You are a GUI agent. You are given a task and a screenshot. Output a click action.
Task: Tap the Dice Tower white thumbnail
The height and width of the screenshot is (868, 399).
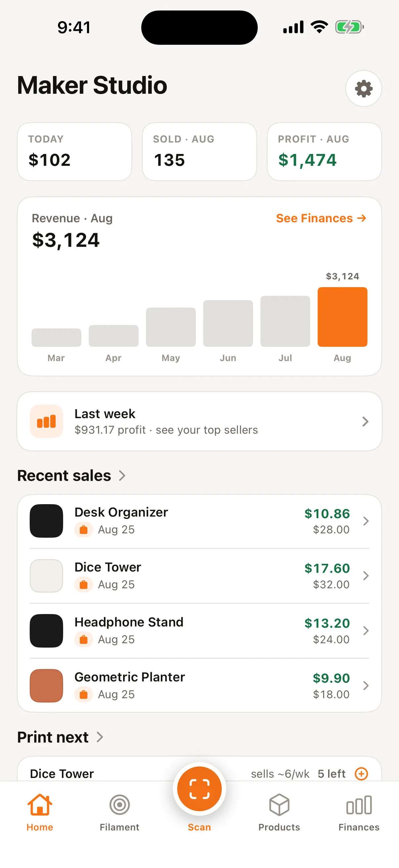point(46,575)
